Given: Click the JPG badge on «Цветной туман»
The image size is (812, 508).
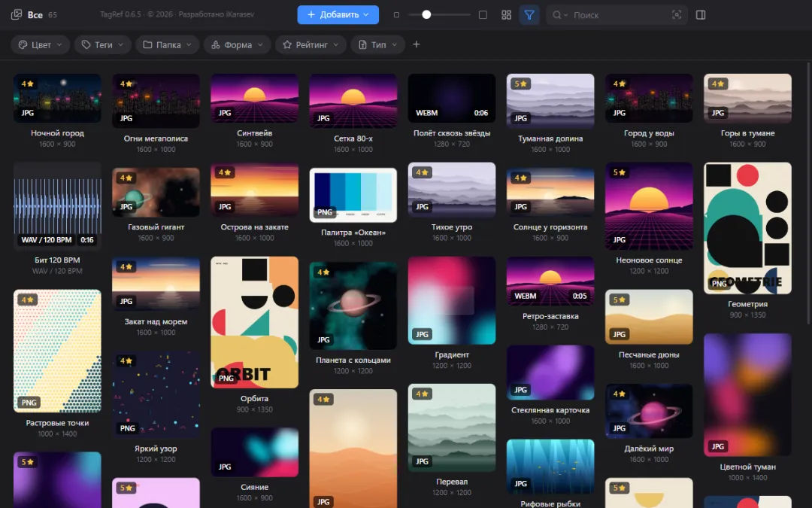Looking at the screenshot, I should coord(718,446).
